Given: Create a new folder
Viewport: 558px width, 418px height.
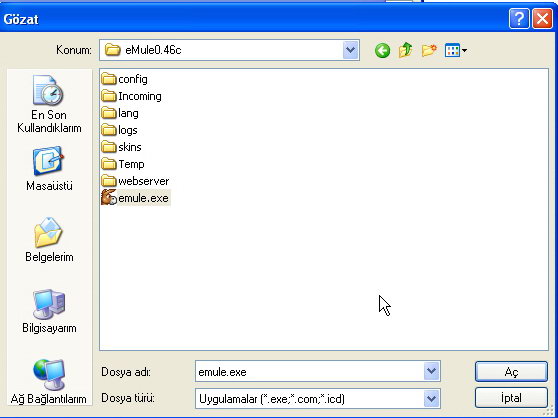Looking at the screenshot, I should (x=429, y=50).
